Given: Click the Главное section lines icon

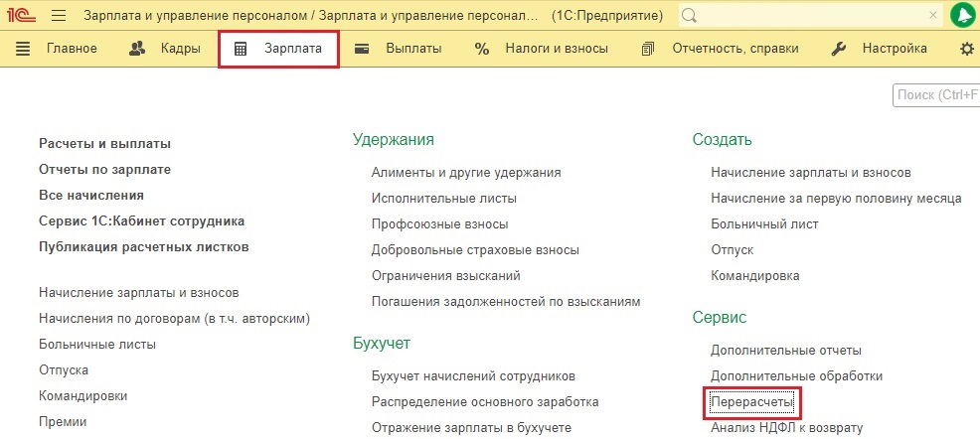Looking at the screenshot, I should tap(23, 49).
